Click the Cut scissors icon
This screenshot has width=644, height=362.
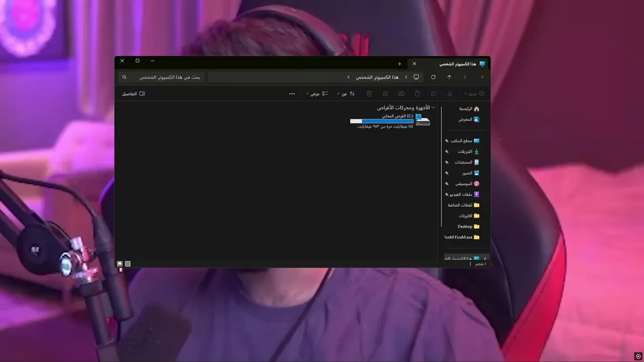pos(450,94)
